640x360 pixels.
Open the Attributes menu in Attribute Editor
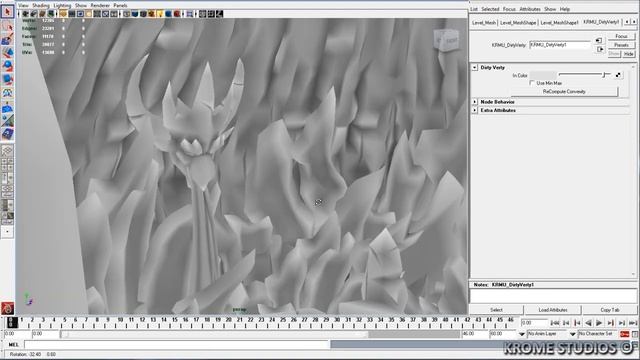point(530,9)
